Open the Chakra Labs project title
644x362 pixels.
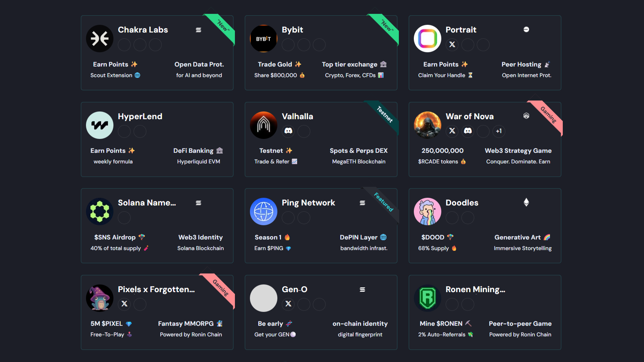(143, 30)
